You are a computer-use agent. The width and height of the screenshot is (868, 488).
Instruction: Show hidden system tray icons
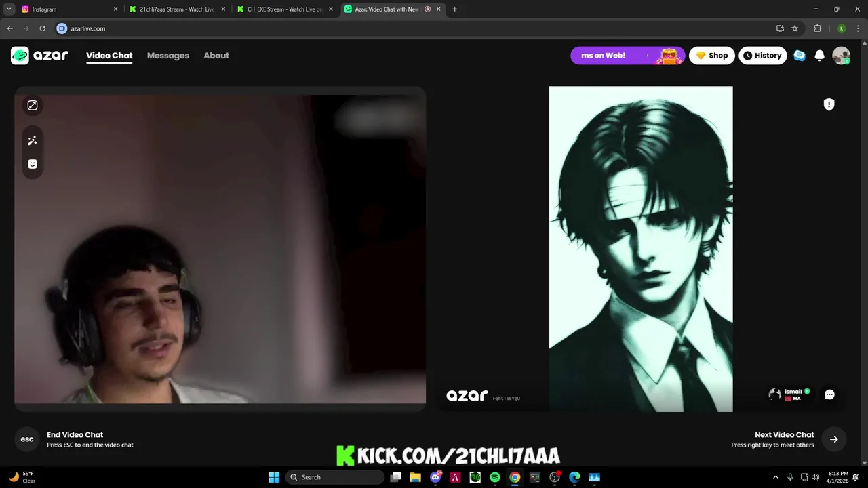point(776,477)
